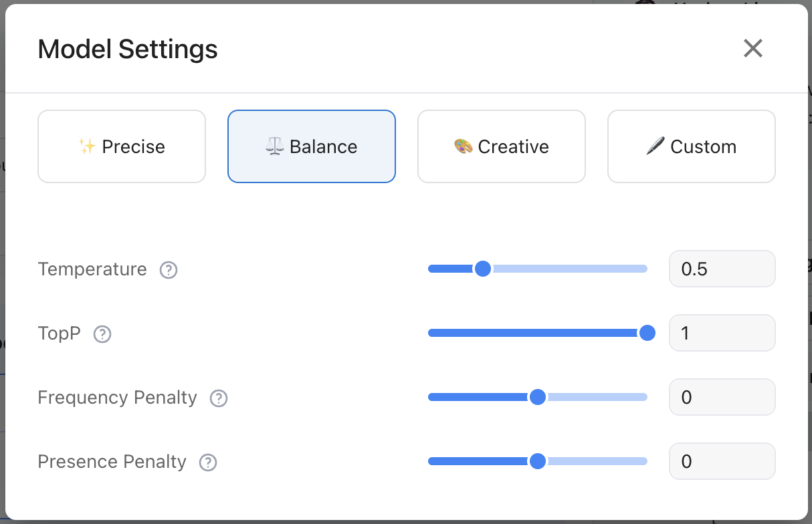Click the TopP help question mark icon
This screenshot has height=524, width=812.
pyautogui.click(x=102, y=334)
